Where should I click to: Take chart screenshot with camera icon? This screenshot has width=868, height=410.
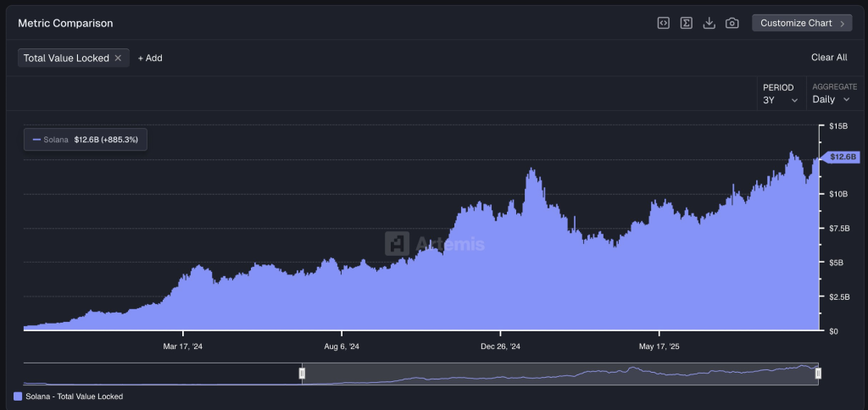pyautogui.click(x=732, y=23)
